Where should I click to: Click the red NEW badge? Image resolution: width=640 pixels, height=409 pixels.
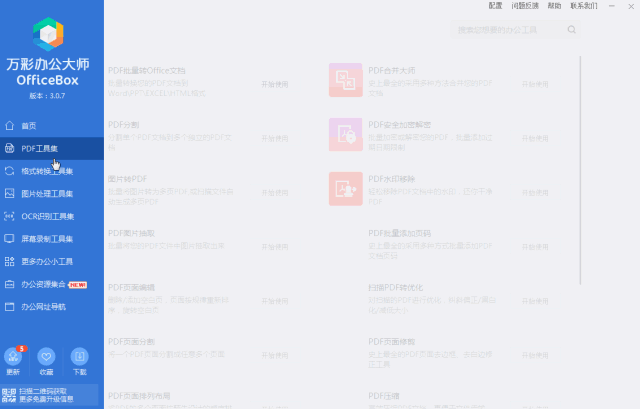click(78, 285)
